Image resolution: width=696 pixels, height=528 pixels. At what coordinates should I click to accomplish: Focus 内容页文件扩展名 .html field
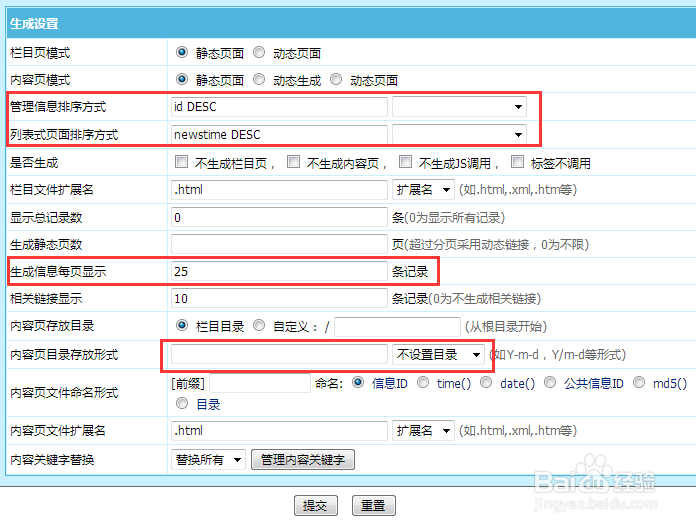click(x=279, y=430)
